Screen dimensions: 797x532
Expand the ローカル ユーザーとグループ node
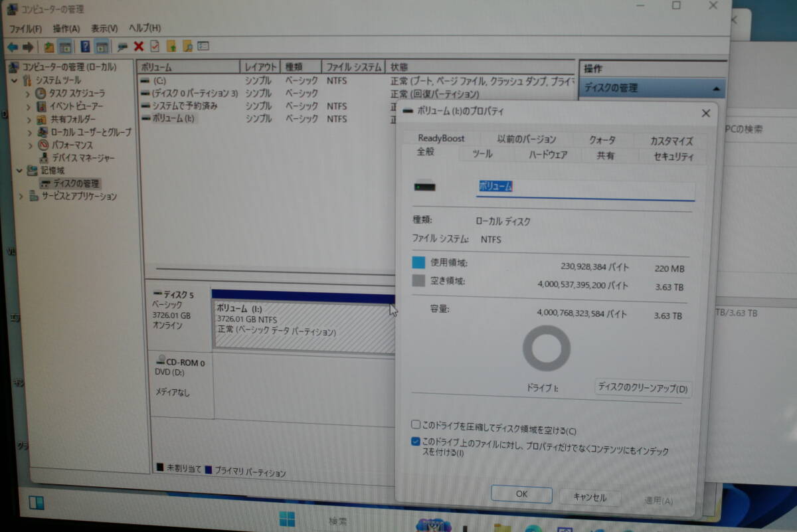(31, 132)
